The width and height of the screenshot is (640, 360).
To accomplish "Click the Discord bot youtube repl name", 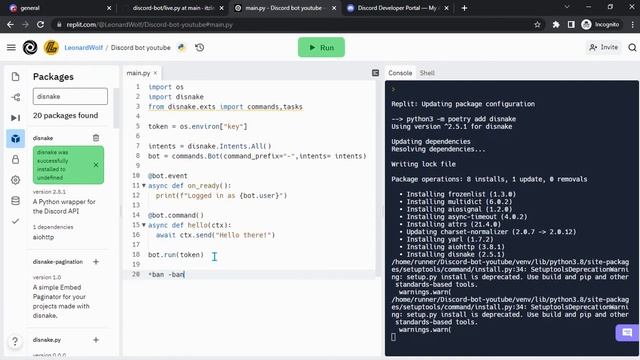I will pos(140,48).
